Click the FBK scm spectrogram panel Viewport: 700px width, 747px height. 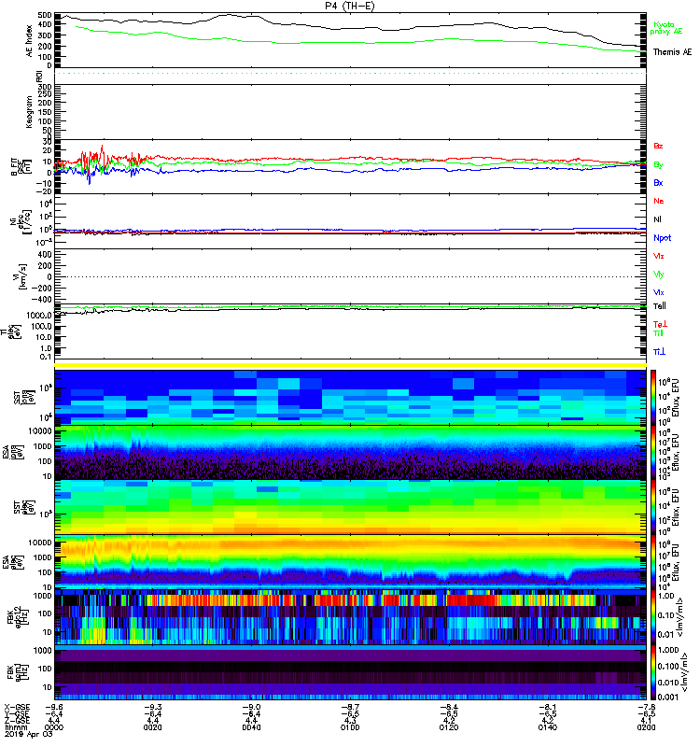click(350, 671)
